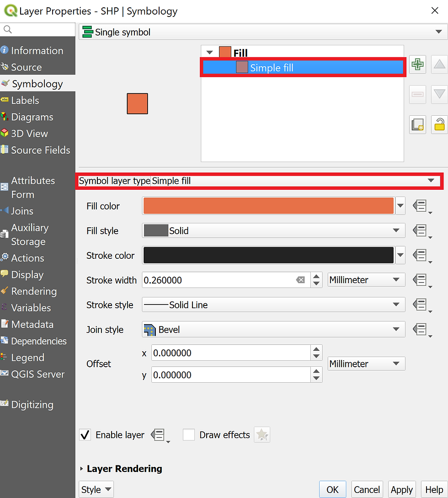The height and width of the screenshot is (498, 448).
Task: Enable the Draw effects checkbox
Action: (189, 435)
